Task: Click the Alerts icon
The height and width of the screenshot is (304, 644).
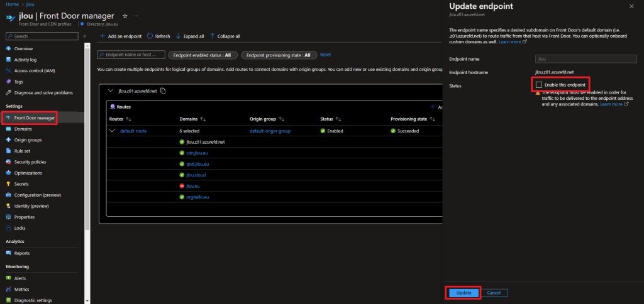Action: coord(9,278)
